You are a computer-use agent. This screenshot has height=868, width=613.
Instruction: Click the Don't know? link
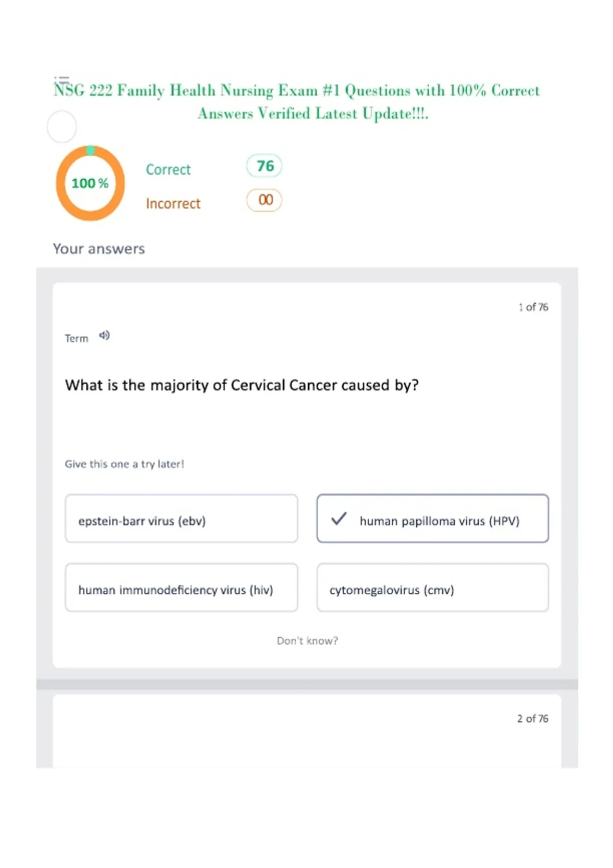(308, 641)
